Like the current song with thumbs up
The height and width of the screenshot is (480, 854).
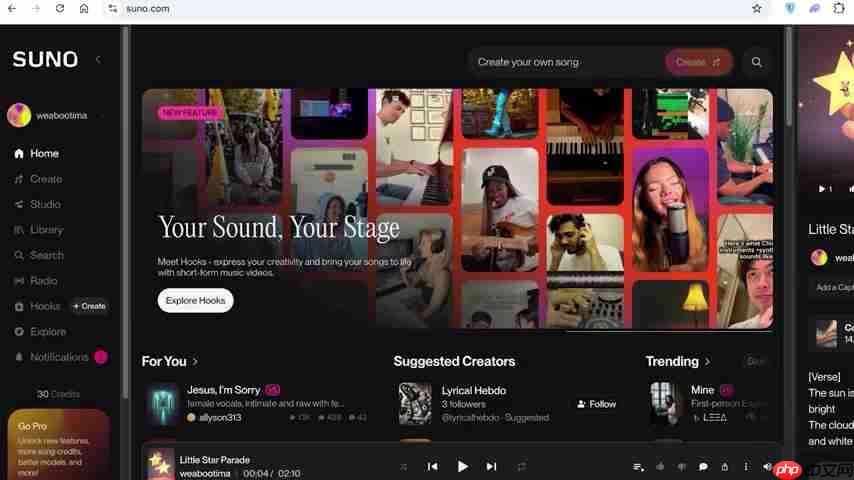[660, 467]
